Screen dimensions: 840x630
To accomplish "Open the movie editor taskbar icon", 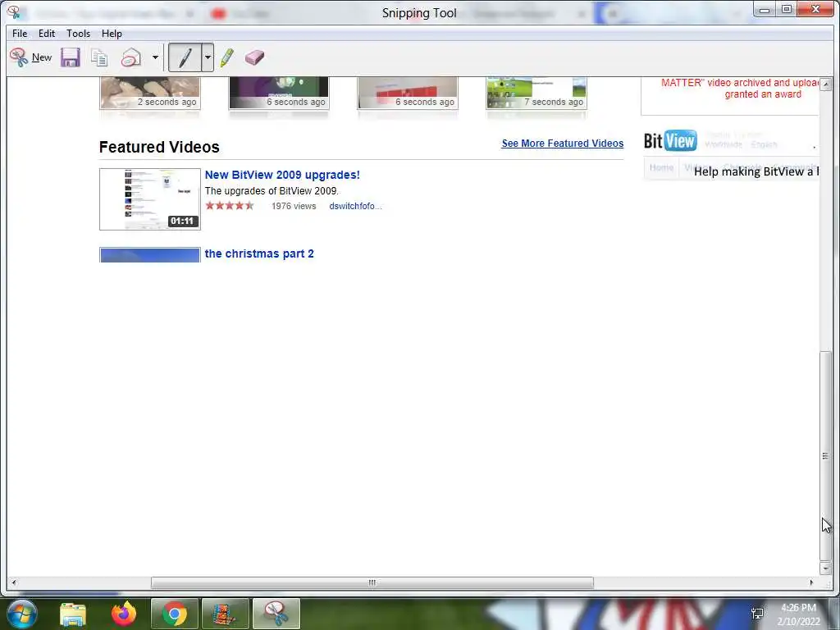I will [x=225, y=614].
